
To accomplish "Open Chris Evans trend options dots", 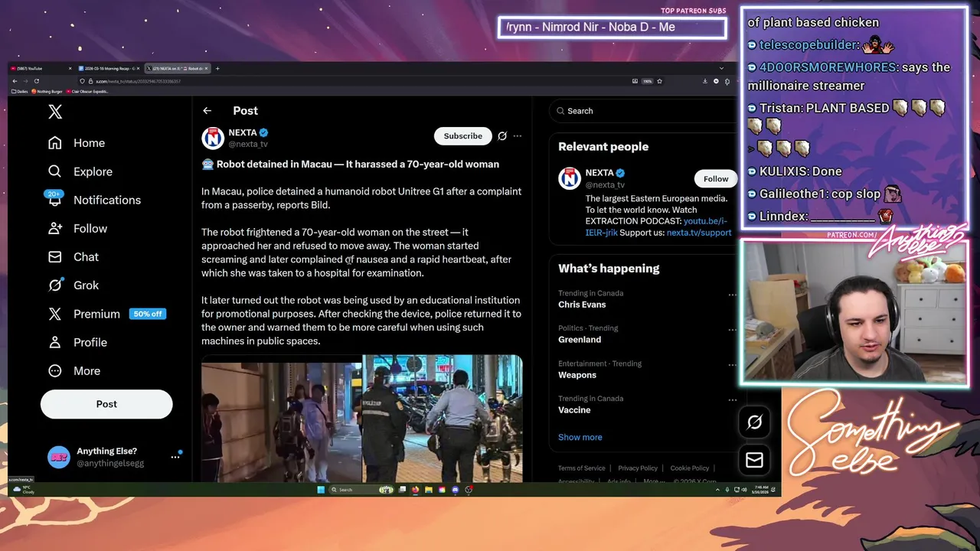I will [732, 295].
